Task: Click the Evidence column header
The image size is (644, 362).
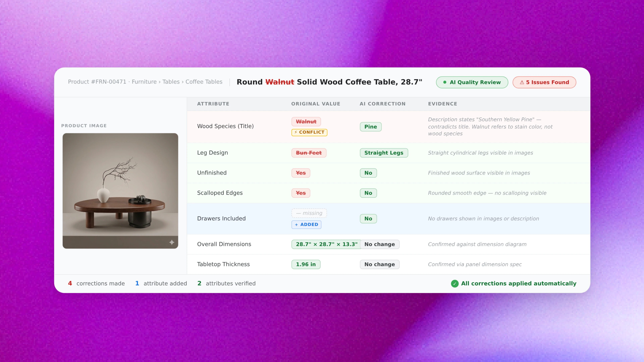Action: (442, 104)
